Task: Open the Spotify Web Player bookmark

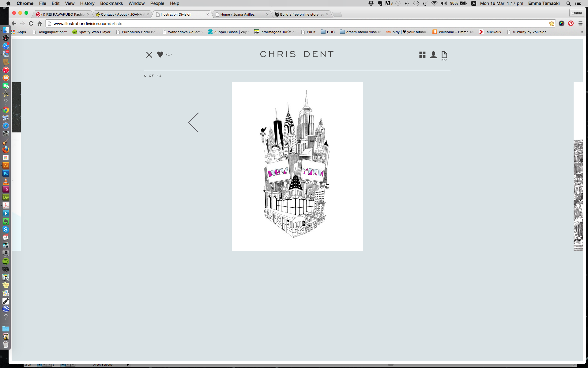Action: coord(91,32)
